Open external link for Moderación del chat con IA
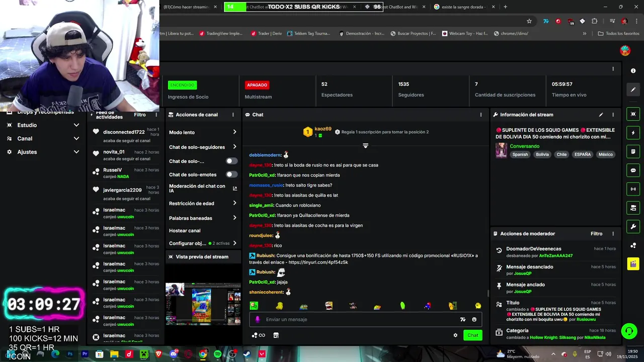Image resolution: width=644 pixels, height=362 pixels. click(234, 189)
